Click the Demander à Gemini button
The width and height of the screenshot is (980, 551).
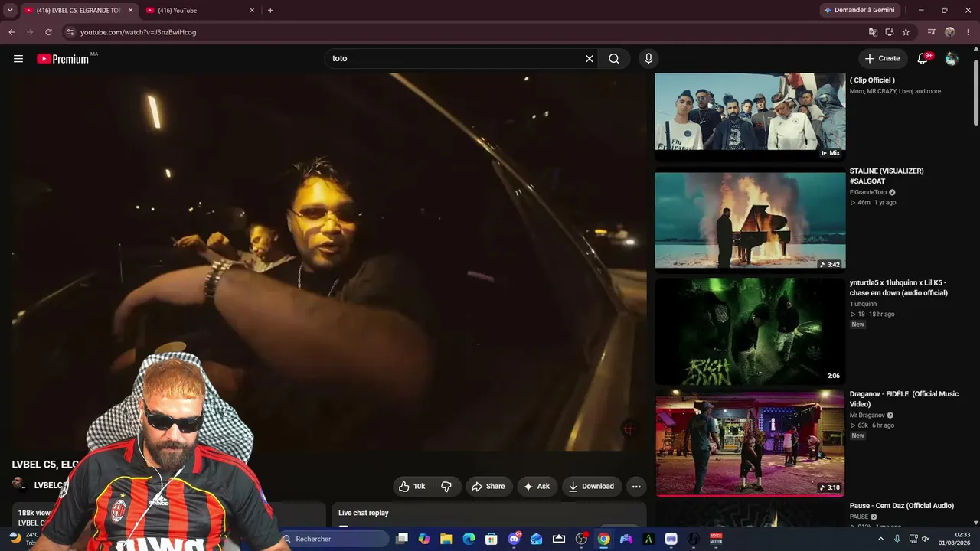[x=859, y=10]
